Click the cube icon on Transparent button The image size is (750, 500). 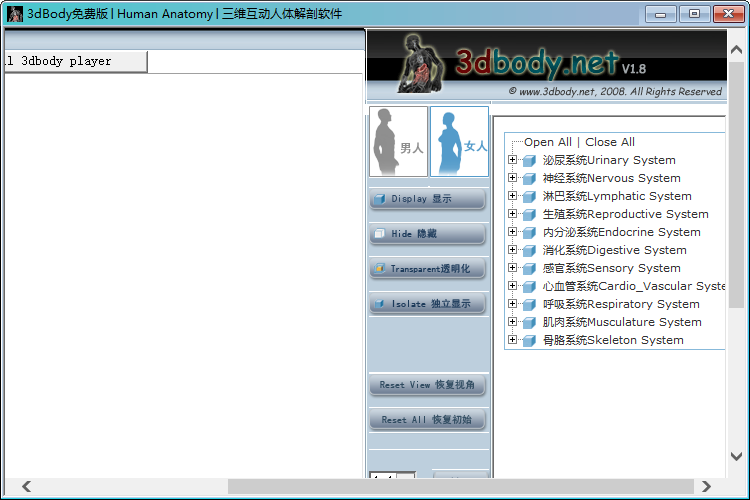point(380,268)
